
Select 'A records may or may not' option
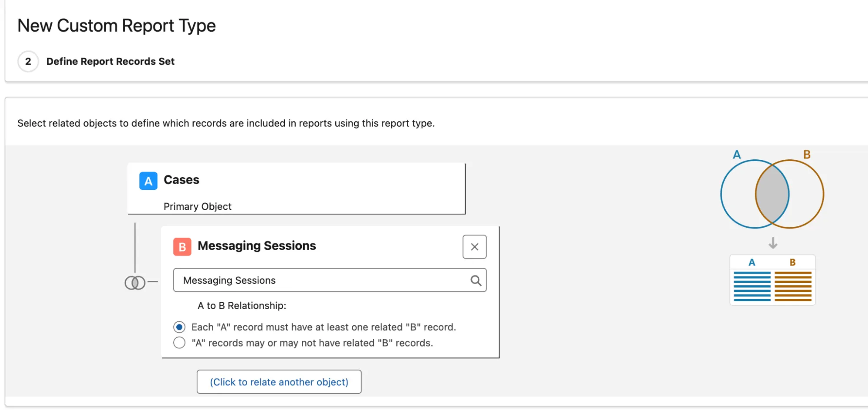click(179, 343)
